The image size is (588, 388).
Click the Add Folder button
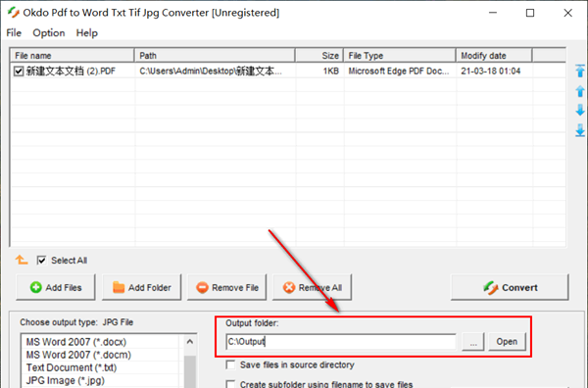(141, 287)
